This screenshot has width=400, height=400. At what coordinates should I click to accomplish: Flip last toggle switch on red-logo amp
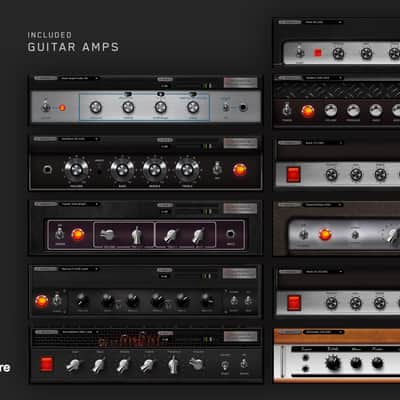[x=244, y=363]
